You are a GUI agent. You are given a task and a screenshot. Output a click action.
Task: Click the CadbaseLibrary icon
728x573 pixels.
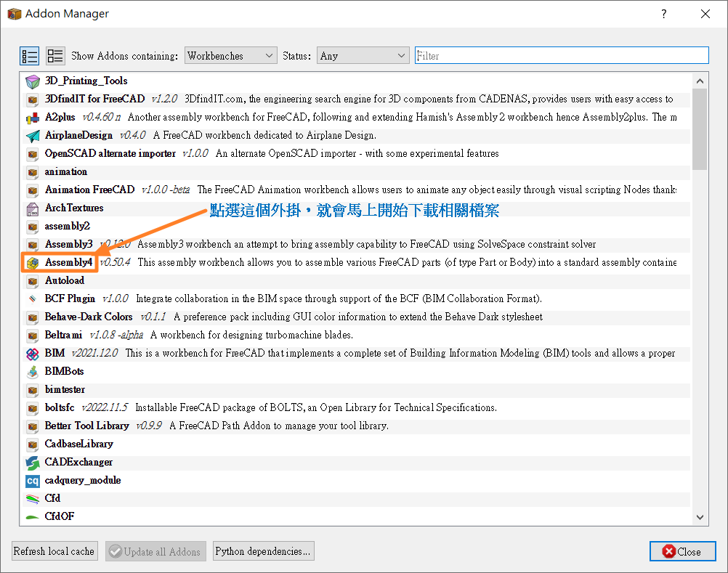[x=33, y=444]
